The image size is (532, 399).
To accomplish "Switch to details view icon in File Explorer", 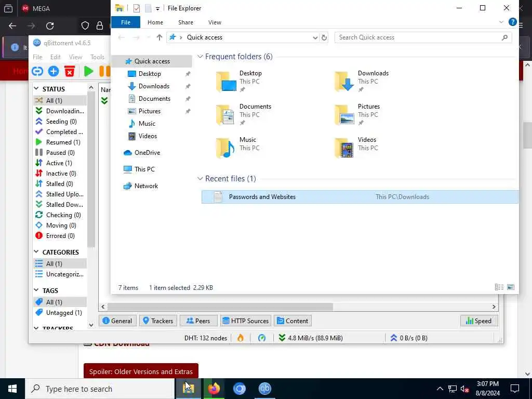I will coord(499,287).
